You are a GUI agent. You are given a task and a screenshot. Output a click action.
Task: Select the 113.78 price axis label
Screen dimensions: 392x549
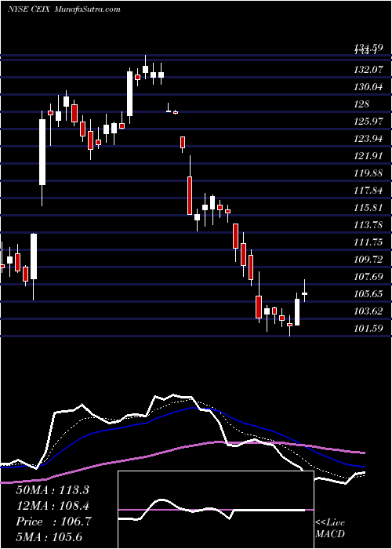pos(368,225)
